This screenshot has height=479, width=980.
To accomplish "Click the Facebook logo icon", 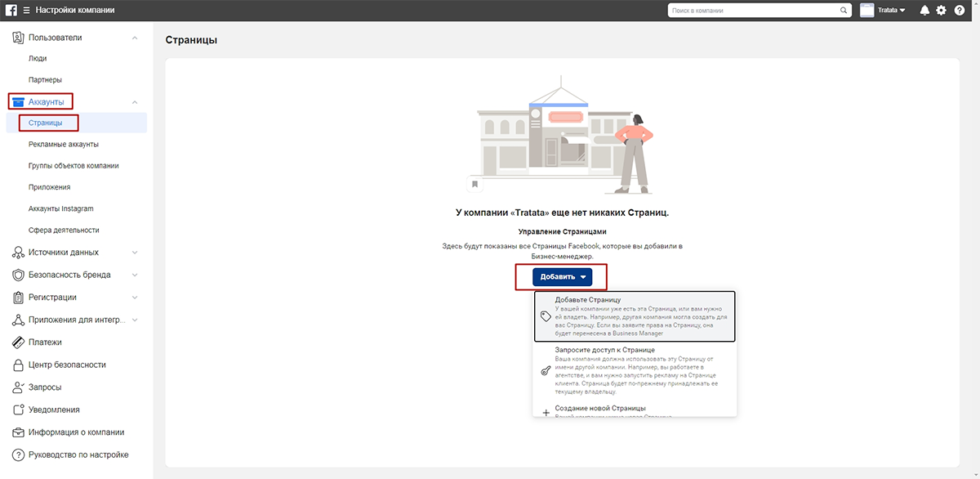I will 11,11.
